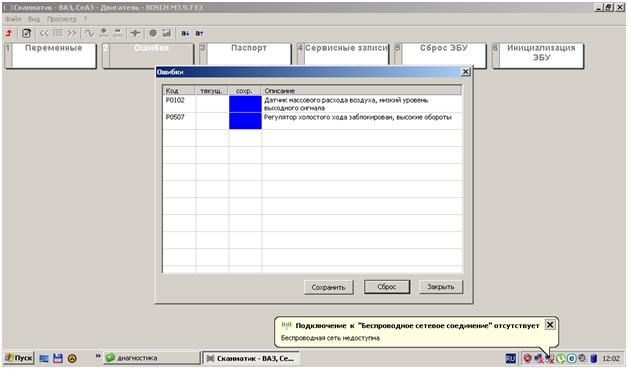Image resolution: width=628 pixels, height=369 pixels.
Task: Click the Сброс button in the errors dialog
Action: tap(387, 287)
